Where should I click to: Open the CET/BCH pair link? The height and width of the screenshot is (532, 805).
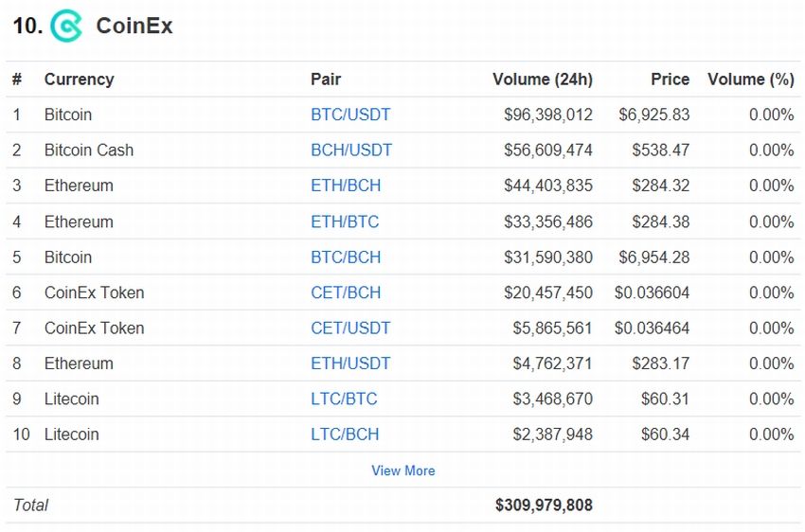pos(346,293)
